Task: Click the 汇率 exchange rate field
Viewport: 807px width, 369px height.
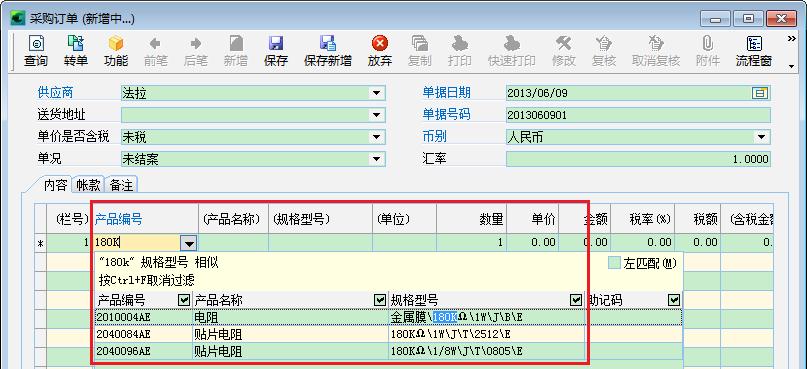Action: (638, 160)
